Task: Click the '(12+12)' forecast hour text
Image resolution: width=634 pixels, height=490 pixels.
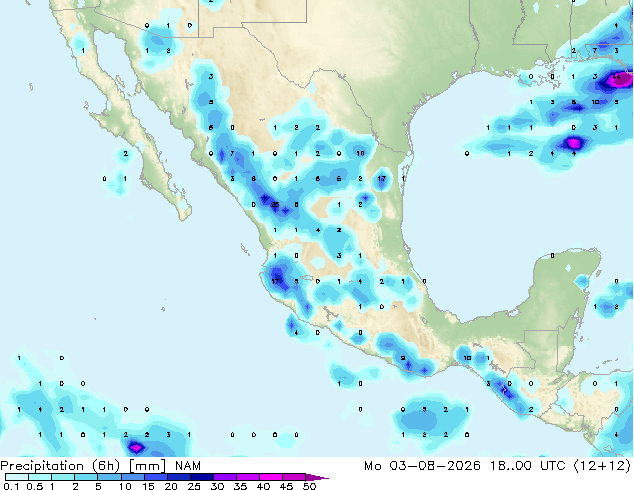Action: (602, 466)
